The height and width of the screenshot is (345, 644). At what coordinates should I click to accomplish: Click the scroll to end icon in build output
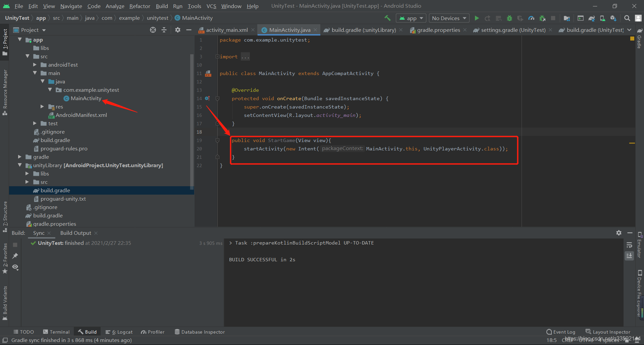click(x=629, y=256)
